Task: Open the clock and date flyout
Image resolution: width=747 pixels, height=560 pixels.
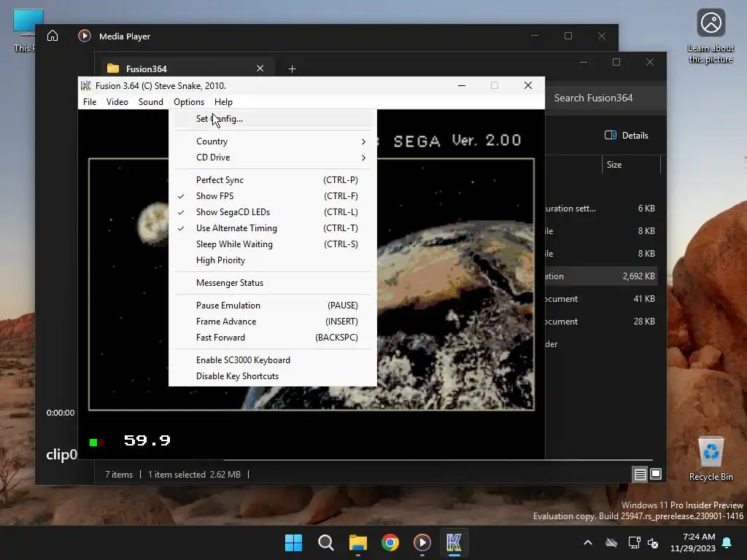Action: tap(693, 542)
